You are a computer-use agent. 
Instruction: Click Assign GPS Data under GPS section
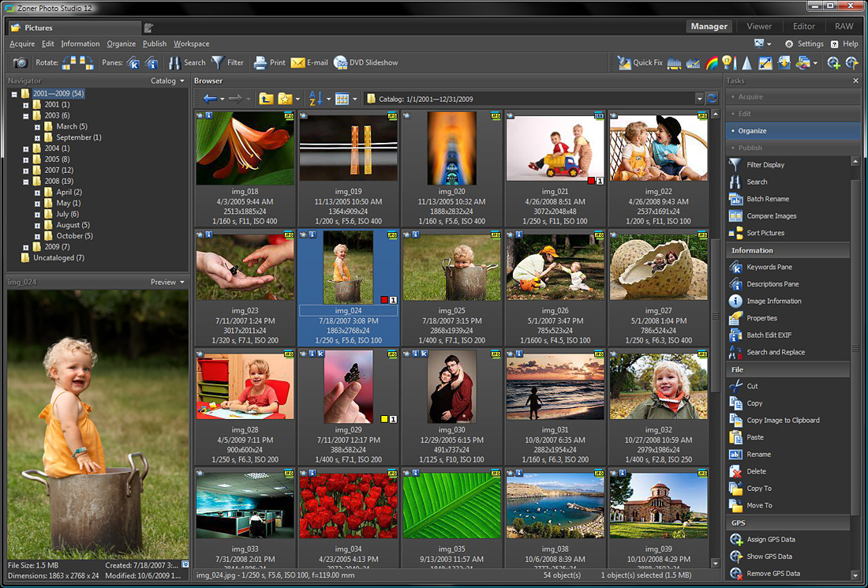coord(773,539)
